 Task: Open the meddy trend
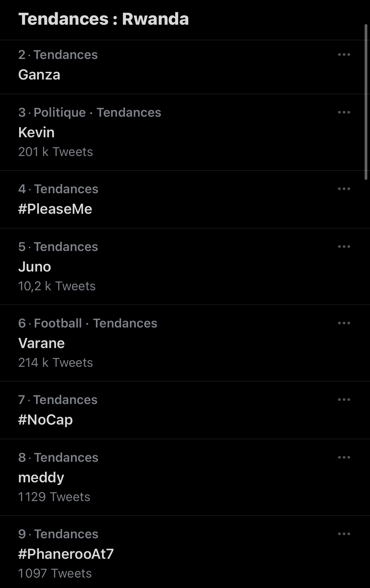[x=41, y=478]
